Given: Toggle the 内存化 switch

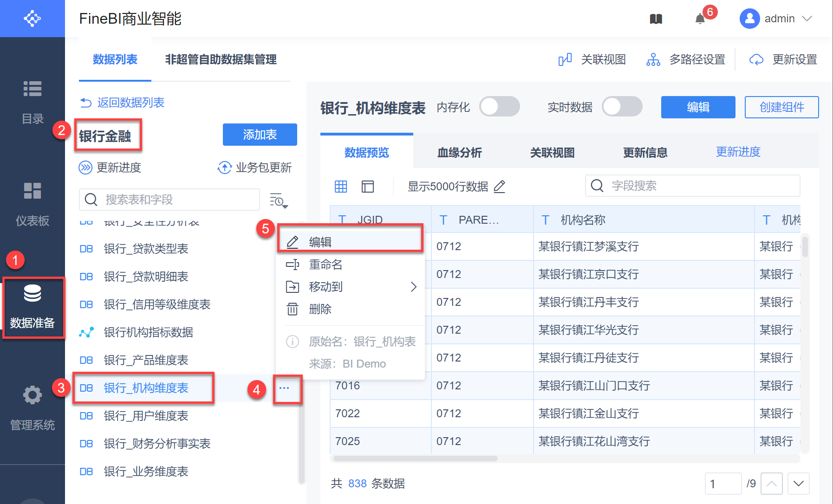Looking at the screenshot, I should [500, 107].
